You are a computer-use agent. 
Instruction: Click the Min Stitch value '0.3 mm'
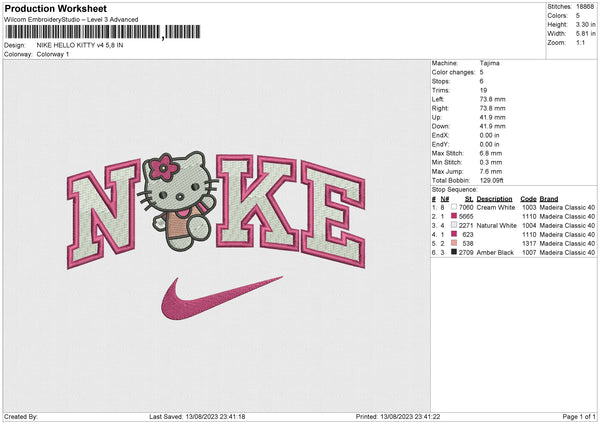point(491,162)
